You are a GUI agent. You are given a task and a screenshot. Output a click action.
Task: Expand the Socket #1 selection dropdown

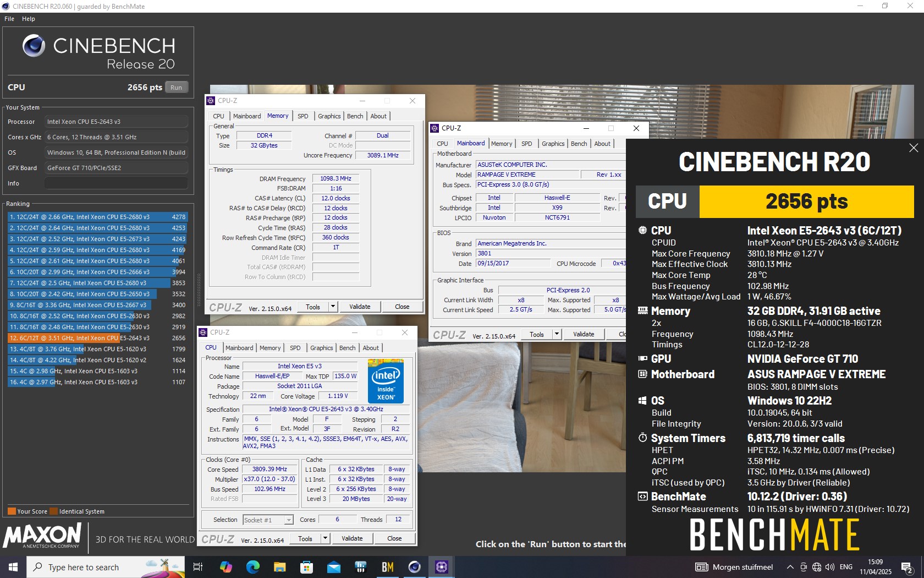pos(289,520)
